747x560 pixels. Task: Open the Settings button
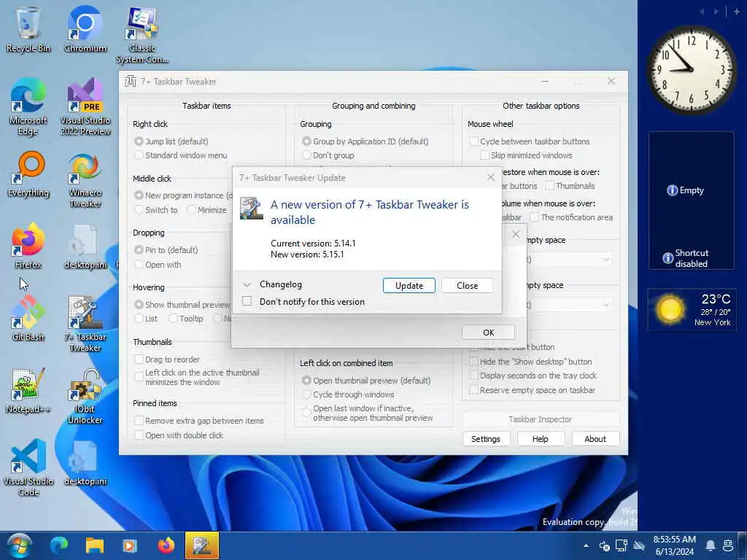(486, 438)
